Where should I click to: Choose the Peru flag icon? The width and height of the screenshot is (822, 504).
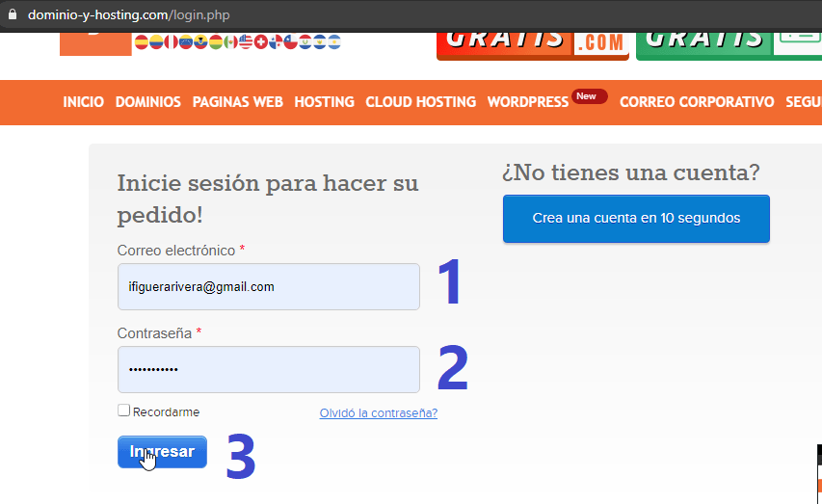coord(171,42)
